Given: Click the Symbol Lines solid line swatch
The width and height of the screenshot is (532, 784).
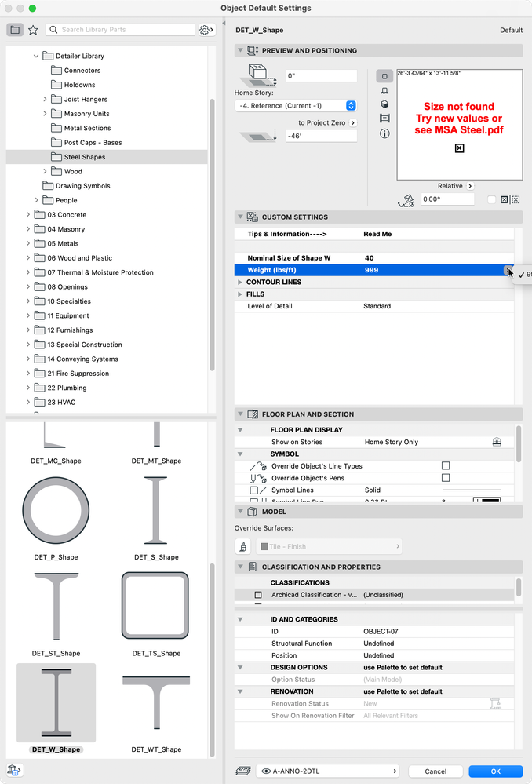Looking at the screenshot, I should (472, 490).
